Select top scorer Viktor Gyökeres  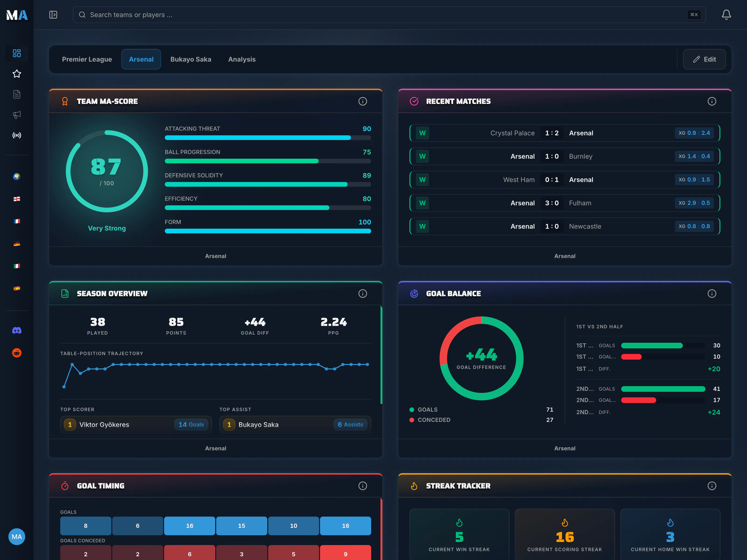pos(136,425)
